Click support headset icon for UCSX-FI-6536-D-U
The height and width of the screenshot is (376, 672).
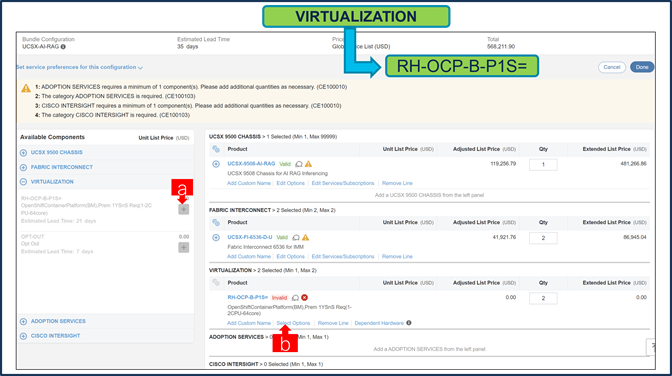tap(296, 238)
